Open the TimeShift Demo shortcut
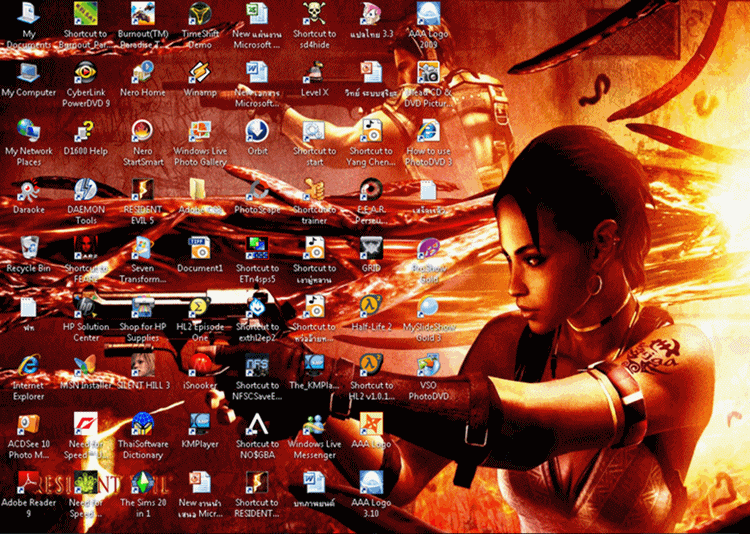The width and height of the screenshot is (750, 534). pos(200,13)
